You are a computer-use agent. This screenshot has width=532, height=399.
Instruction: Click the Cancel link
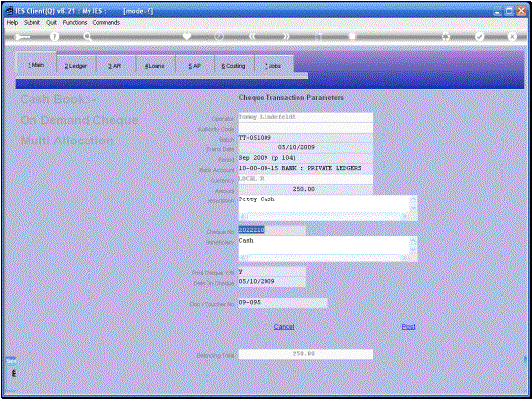pos(284,327)
